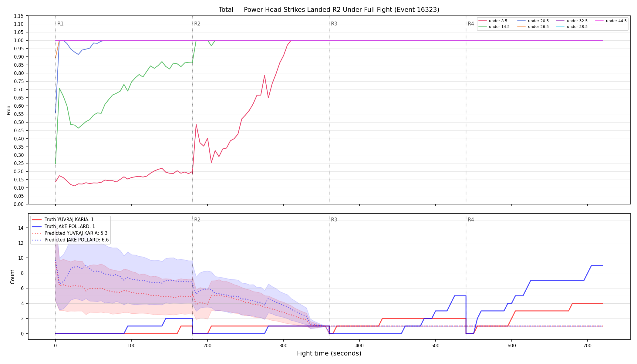Viewport: 637px width, 364px height.
Task: Select the 'under 32.5' legend entry
Action: pyautogui.click(x=572, y=21)
